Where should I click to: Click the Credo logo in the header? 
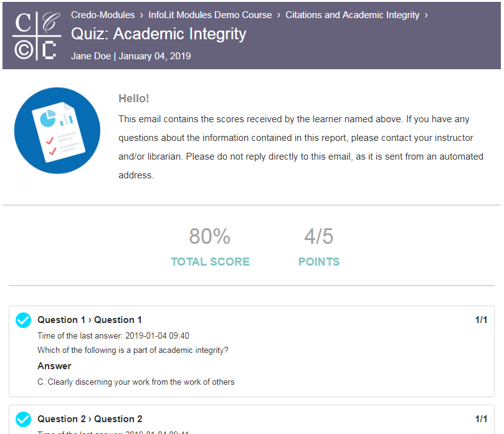[x=37, y=36]
